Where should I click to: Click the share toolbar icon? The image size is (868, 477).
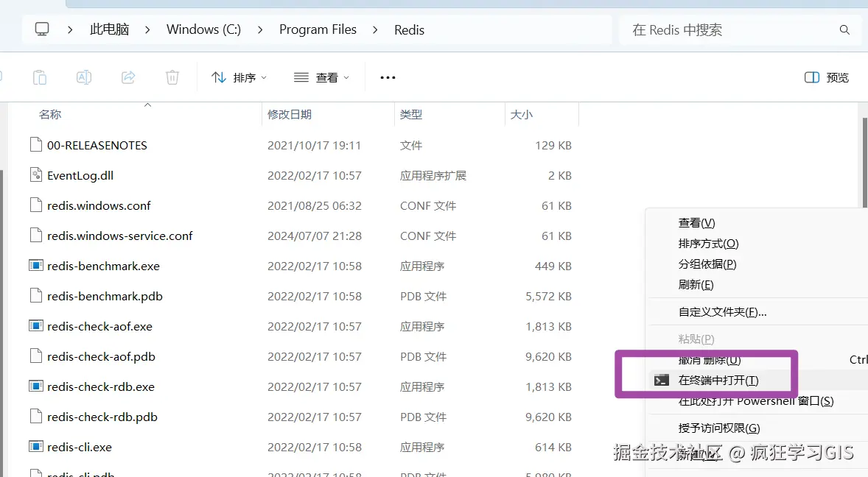click(x=128, y=77)
